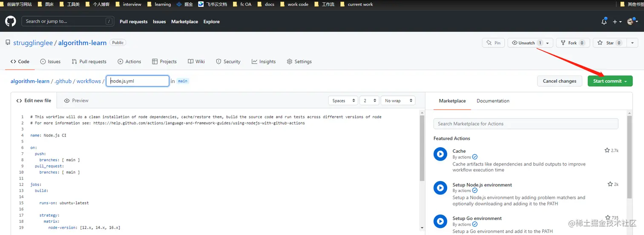Open the Actions tab

129,61
